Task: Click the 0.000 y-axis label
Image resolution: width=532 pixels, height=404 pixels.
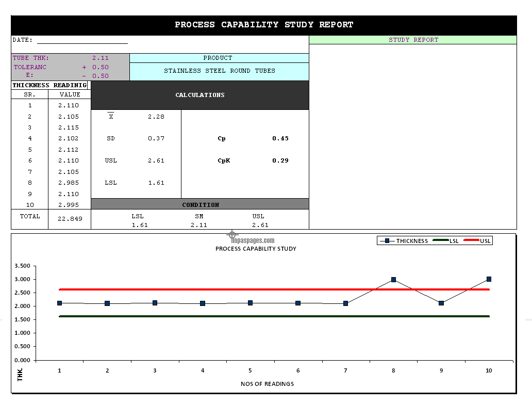Action: click(22, 360)
